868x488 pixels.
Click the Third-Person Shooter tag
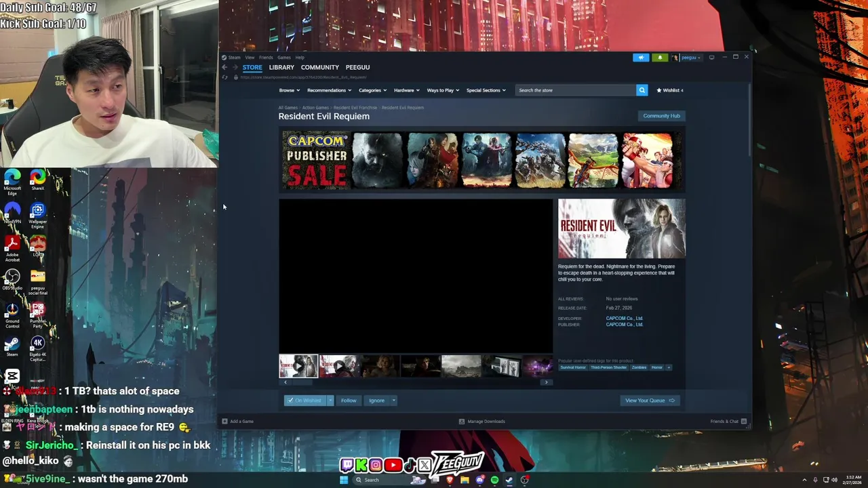click(x=609, y=367)
